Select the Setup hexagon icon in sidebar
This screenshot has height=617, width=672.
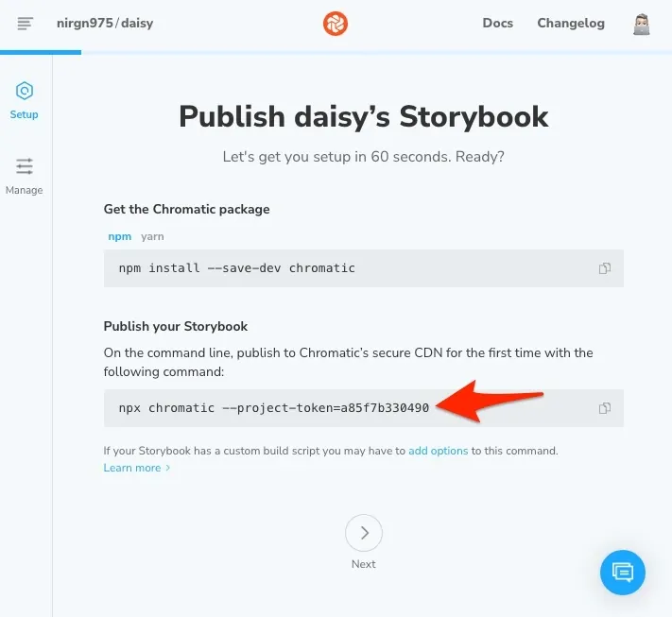click(x=25, y=92)
